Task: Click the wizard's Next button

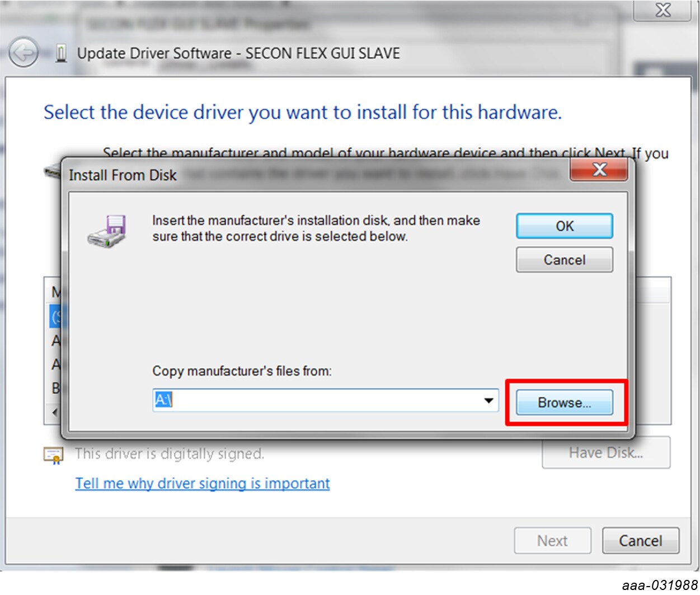Action: pyautogui.click(x=552, y=541)
